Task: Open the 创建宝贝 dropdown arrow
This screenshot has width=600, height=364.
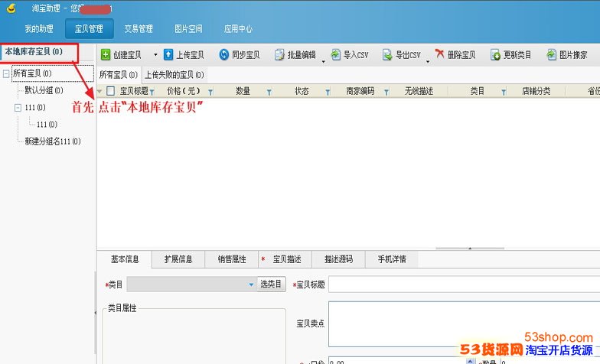Action: click(x=155, y=55)
